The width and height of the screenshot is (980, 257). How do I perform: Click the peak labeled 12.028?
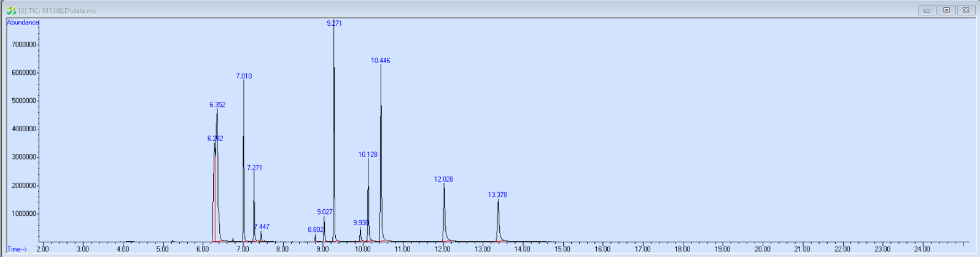point(443,179)
